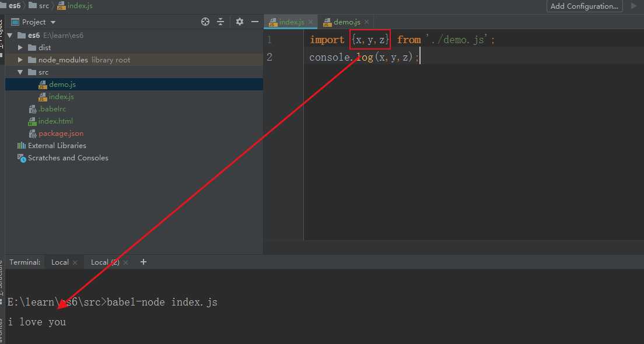Screen dimensions: 644x344
Task: Close the demo.js editor tab
Action: click(x=366, y=22)
